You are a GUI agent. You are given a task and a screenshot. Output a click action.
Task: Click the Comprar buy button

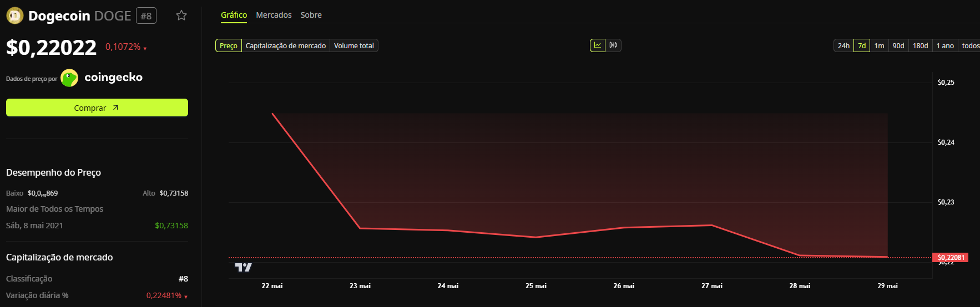tap(97, 108)
